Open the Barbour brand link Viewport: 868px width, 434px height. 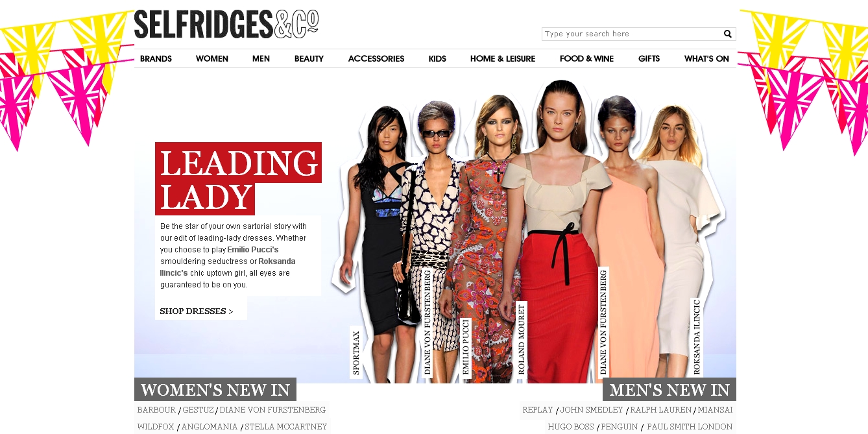click(x=156, y=410)
